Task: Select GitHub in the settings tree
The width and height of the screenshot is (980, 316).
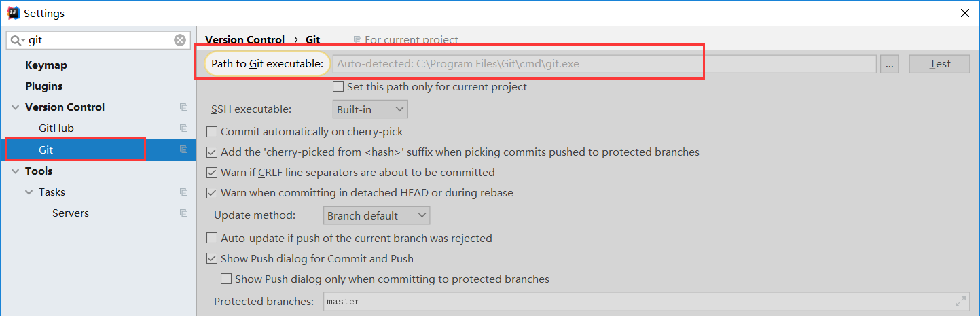Action: pos(56,128)
